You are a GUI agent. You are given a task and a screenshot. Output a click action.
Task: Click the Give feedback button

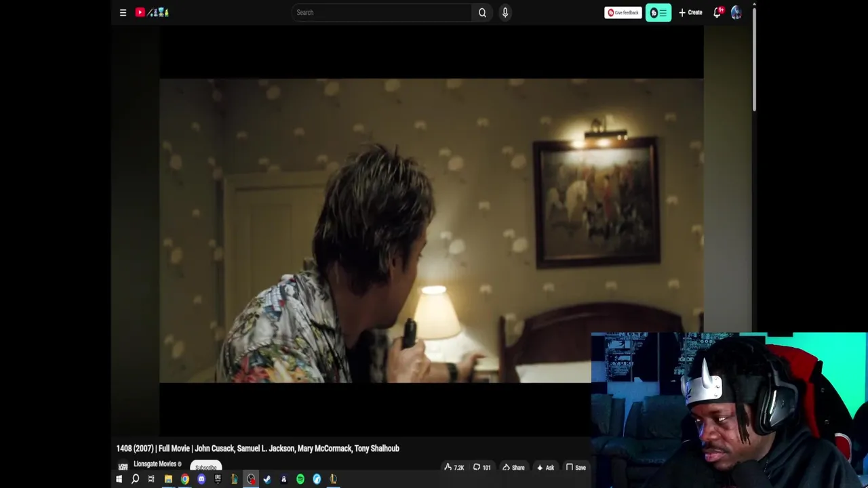[623, 12]
